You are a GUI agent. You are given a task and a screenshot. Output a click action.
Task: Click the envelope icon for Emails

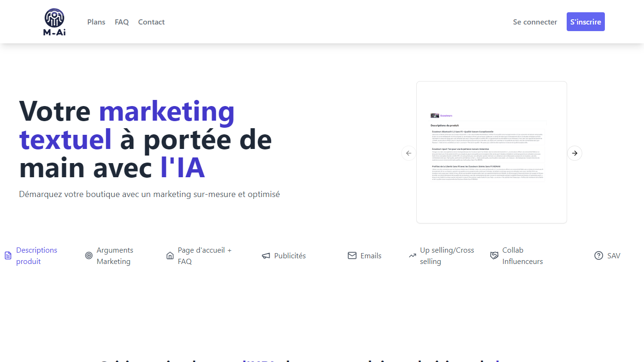(352, 255)
